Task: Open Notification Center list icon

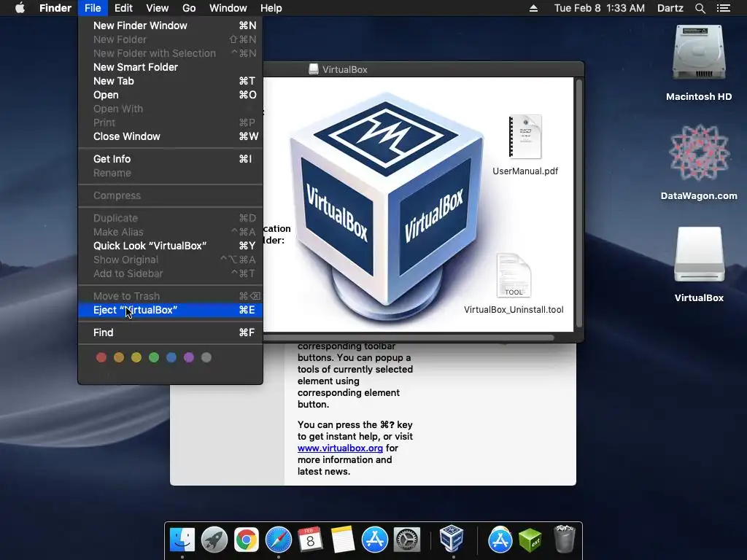Action: [724, 8]
